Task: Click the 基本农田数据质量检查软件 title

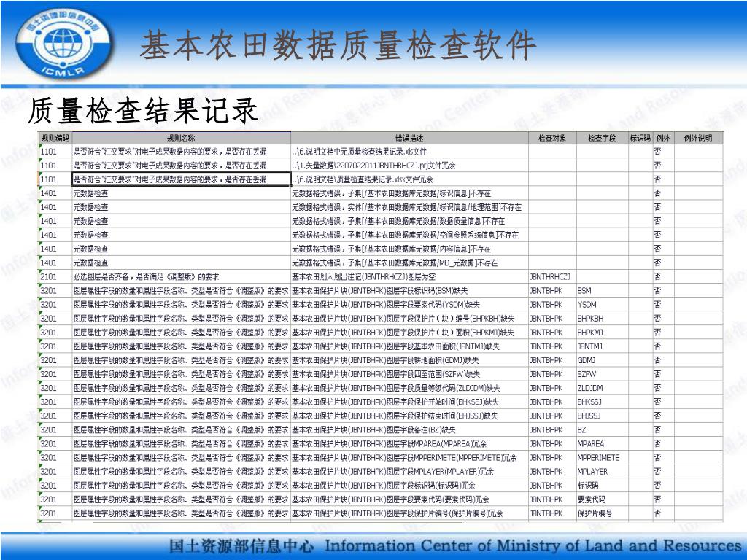Action: click(338, 45)
